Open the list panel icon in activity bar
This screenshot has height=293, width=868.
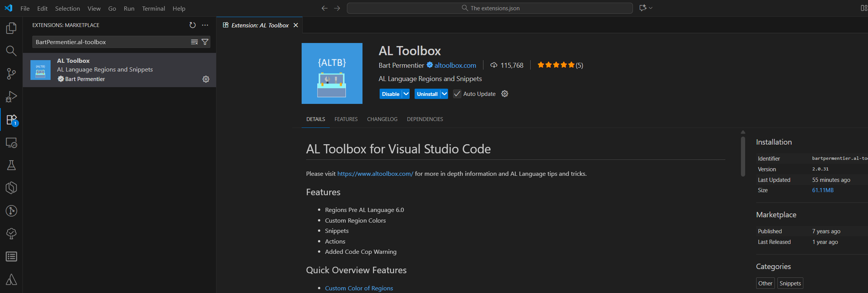[11, 257]
